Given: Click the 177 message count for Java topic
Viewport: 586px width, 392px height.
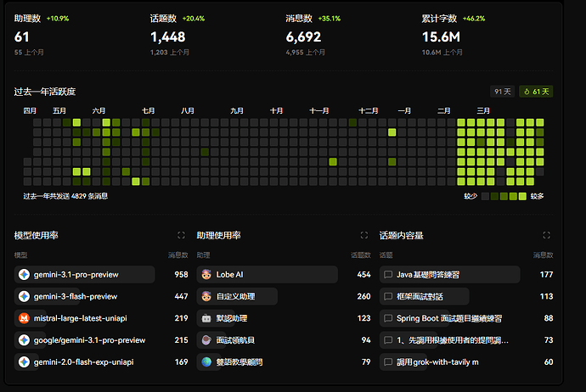Looking at the screenshot, I should [x=546, y=274].
